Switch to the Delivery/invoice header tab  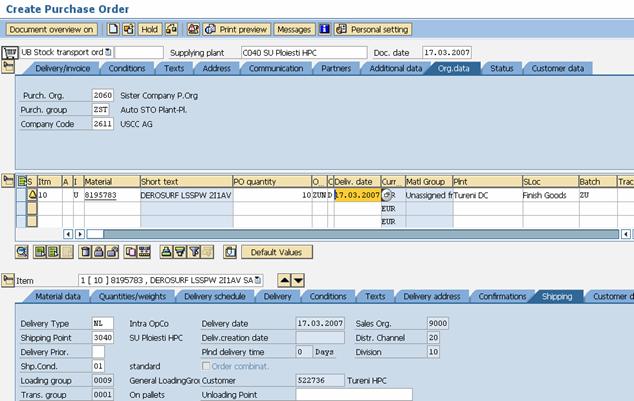pyautogui.click(x=64, y=68)
